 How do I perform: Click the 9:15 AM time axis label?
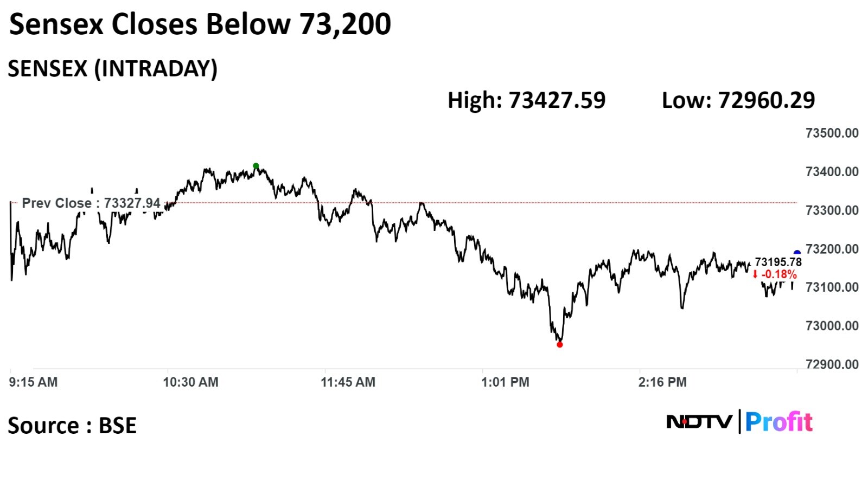tap(33, 382)
